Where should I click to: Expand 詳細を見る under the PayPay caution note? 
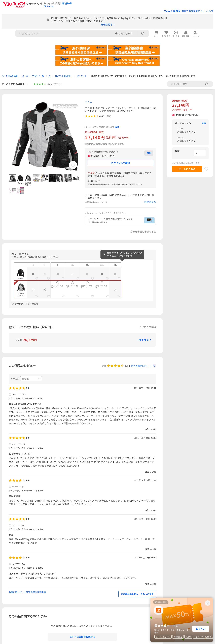pyautogui.click(x=94, y=181)
